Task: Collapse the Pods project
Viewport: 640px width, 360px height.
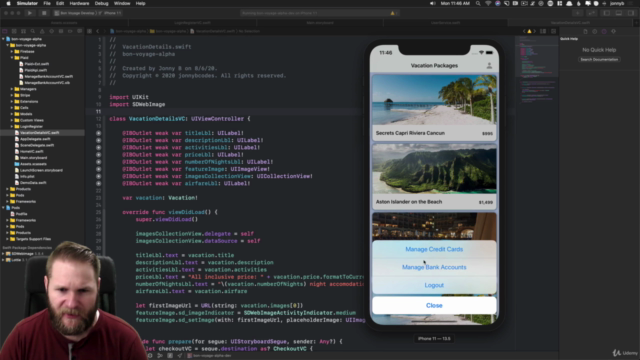Action: [3, 207]
